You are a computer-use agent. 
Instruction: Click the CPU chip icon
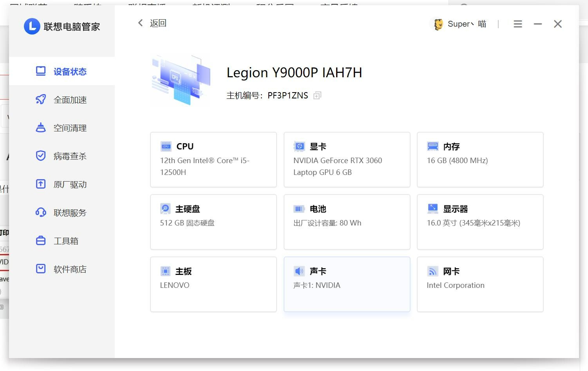point(166,146)
